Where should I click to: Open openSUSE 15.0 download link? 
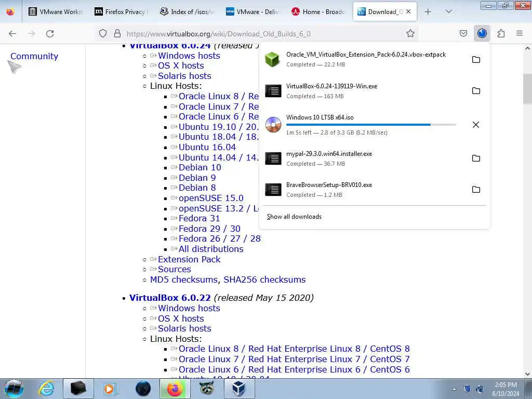[211, 198]
